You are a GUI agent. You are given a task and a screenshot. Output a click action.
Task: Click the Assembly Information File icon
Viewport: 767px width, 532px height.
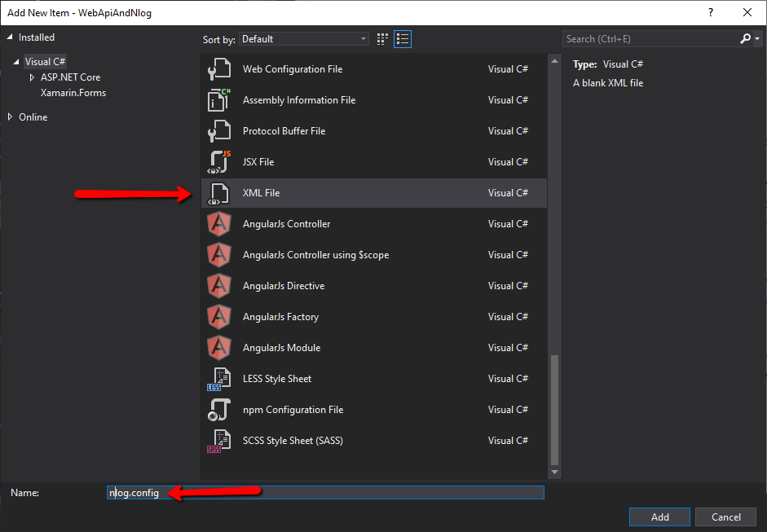(218, 99)
